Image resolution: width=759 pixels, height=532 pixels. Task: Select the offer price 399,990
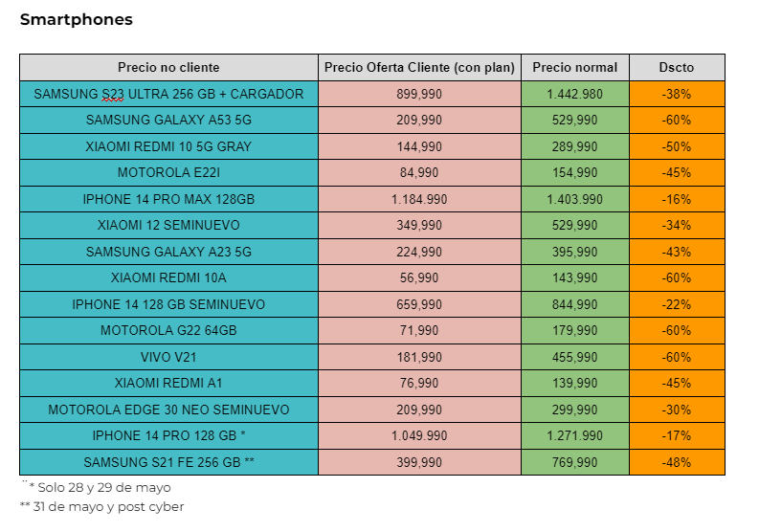coord(419,462)
